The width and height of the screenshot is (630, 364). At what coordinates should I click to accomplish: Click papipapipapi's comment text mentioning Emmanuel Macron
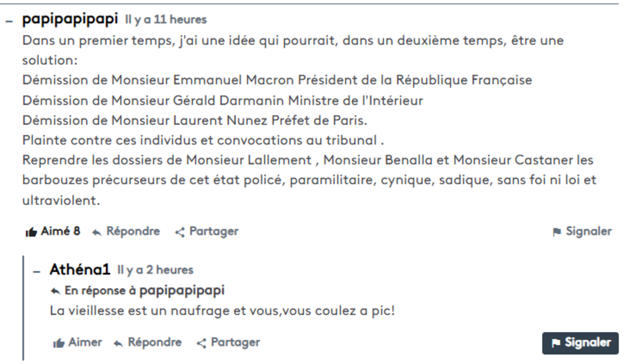point(277,80)
